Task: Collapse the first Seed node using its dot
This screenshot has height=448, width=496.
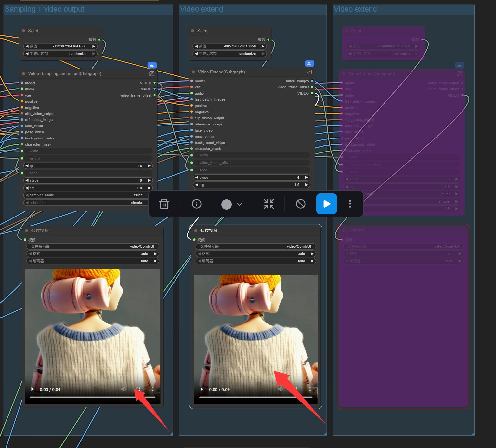Action: click(x=24, y=31)
